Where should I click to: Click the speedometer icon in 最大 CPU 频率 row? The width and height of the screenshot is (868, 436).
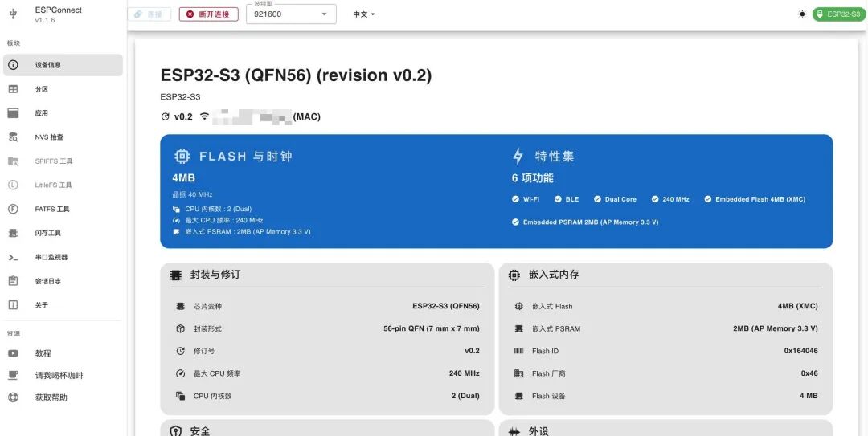(180, 373)
